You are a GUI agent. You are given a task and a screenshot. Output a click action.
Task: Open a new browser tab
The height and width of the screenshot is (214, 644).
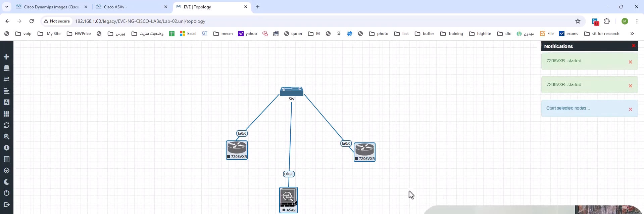(258, 7)
